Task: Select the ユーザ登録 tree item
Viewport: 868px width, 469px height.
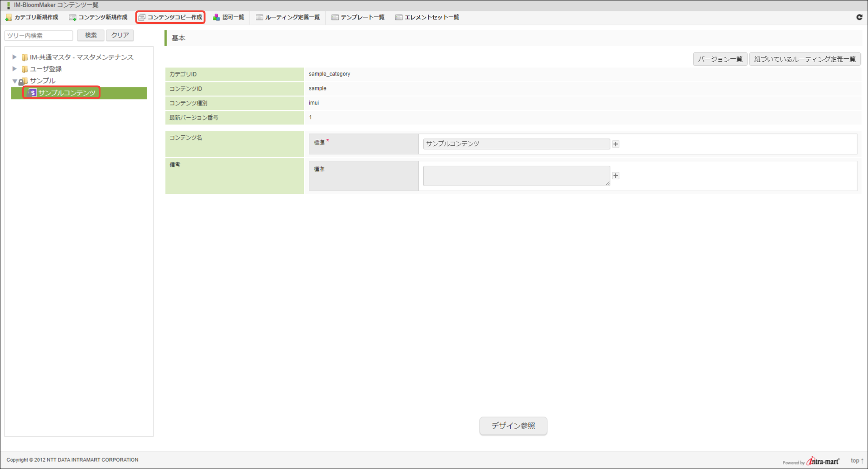Action: pos(46,69)
